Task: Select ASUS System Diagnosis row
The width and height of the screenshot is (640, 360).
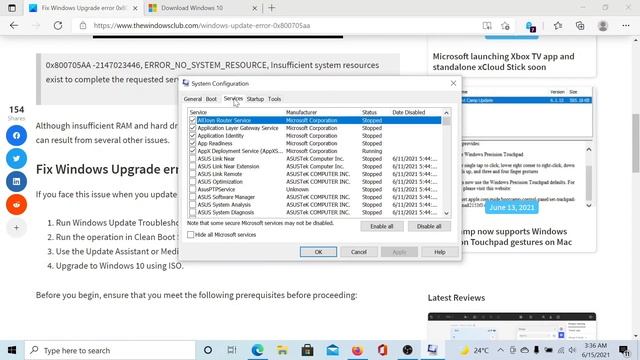Action: click(315, 212)
